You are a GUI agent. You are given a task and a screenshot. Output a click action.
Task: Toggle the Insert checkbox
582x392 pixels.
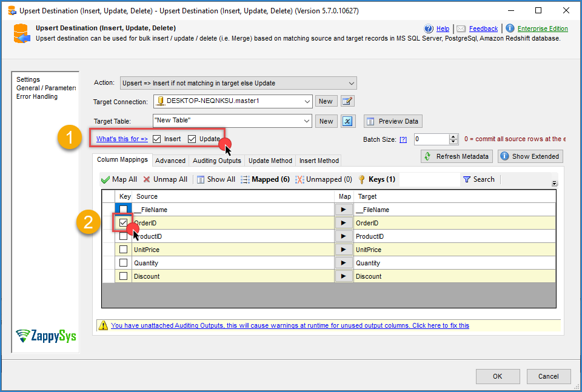pos(157,139)
